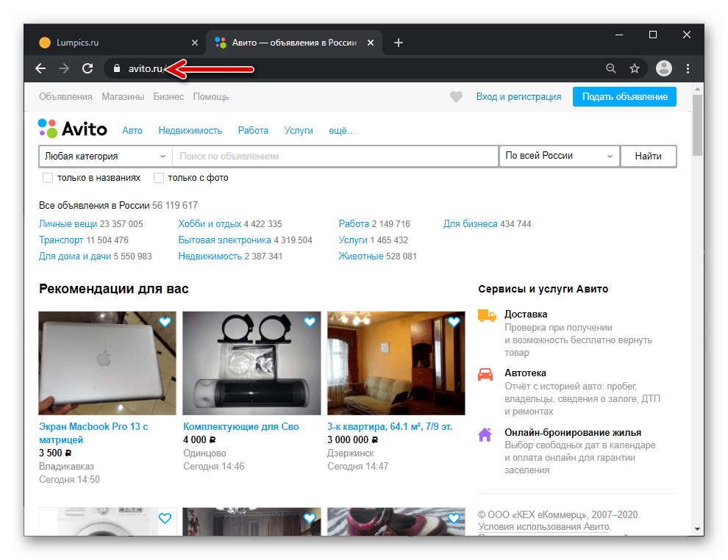The width and height of the screenshot is (728, 560).
Task: Click the scrollbar down arrow
Action: (x=697, y=528)
